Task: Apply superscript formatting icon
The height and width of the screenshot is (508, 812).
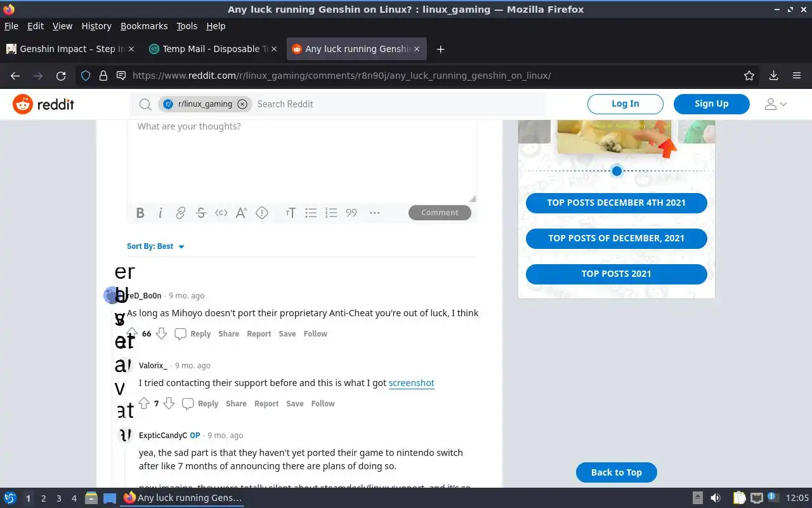Action: click(241, 213)
